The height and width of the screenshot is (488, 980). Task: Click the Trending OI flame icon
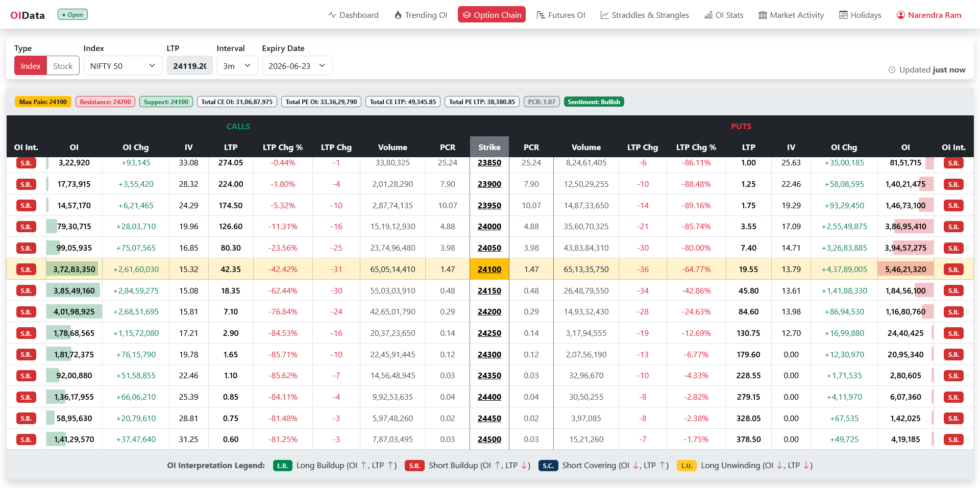(x=398, y=15)
